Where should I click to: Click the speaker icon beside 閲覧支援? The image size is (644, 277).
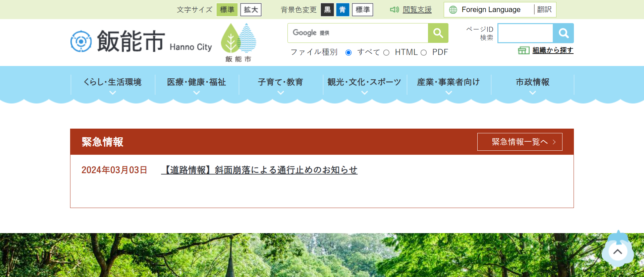[394, 10]
